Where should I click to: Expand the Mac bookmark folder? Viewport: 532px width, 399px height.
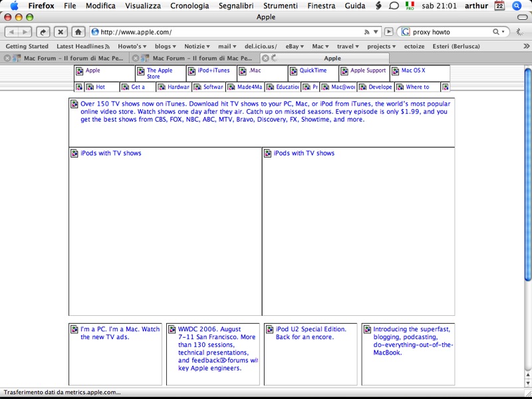click(x=321, y=47)
